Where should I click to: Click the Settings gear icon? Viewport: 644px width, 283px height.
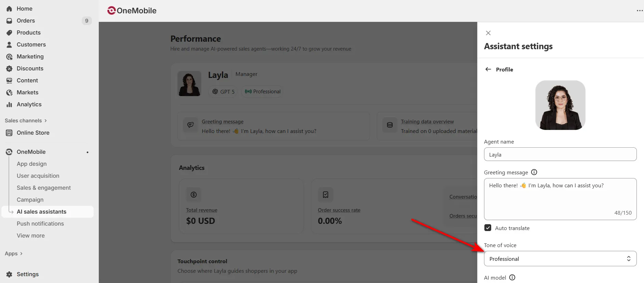coord(9,274)
